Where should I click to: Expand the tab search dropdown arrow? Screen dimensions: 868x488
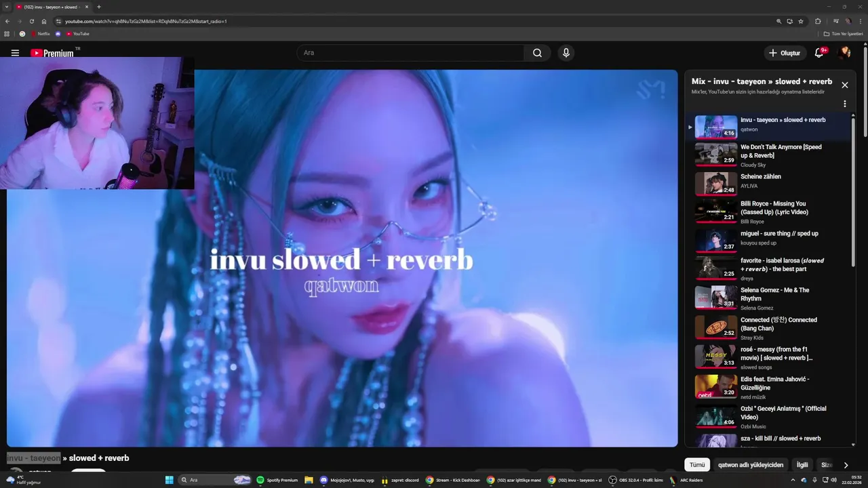point(5,7)
